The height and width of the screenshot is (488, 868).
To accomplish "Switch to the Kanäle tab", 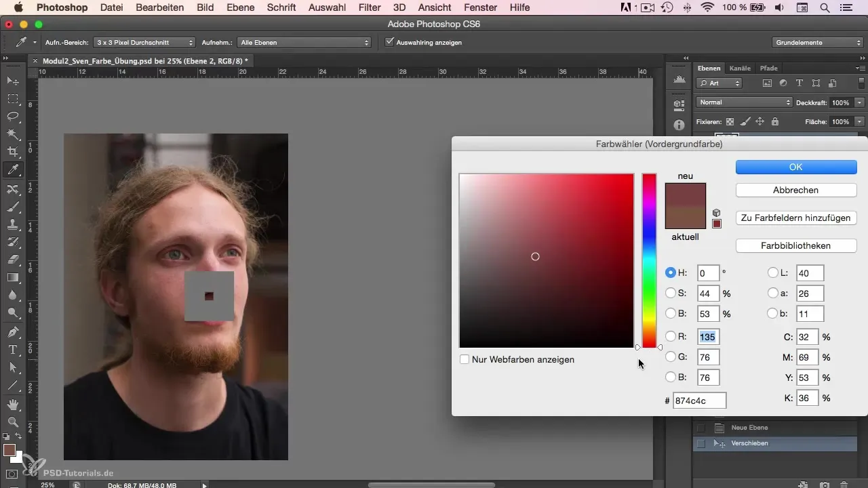I will 740,68.
